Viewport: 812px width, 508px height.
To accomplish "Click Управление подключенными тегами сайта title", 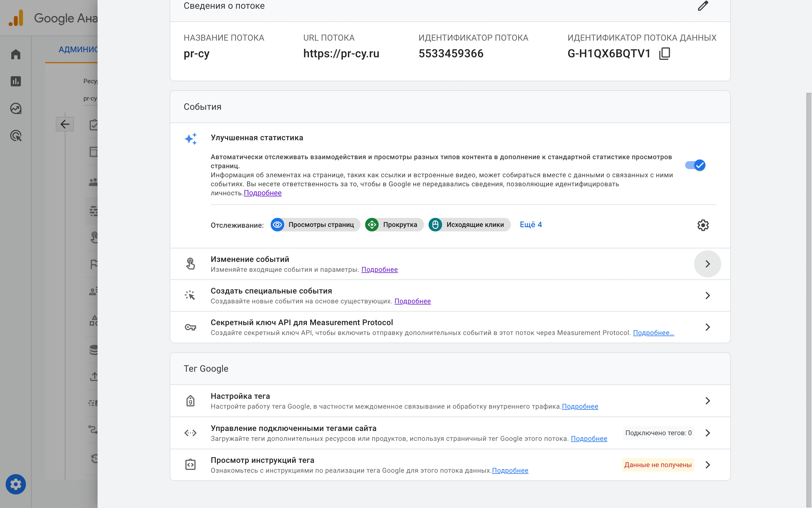I will coord(294,428).
